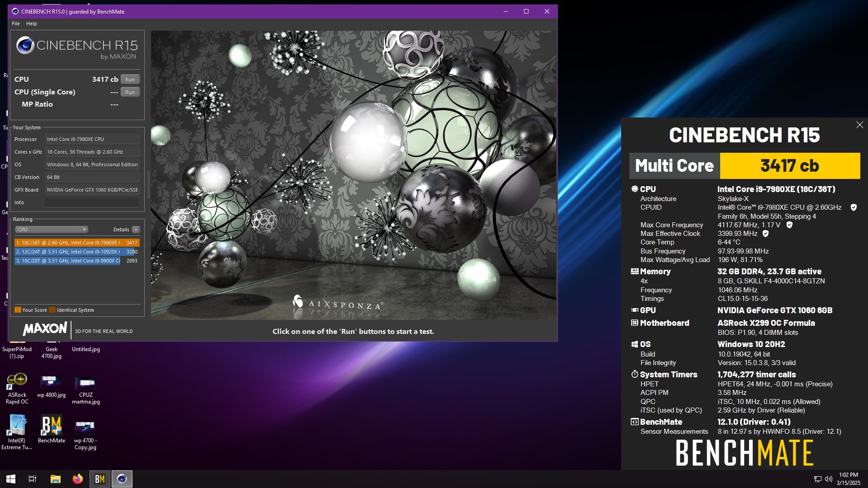Select ranking entry i9-10920X 3280

(x=77, y=252)
